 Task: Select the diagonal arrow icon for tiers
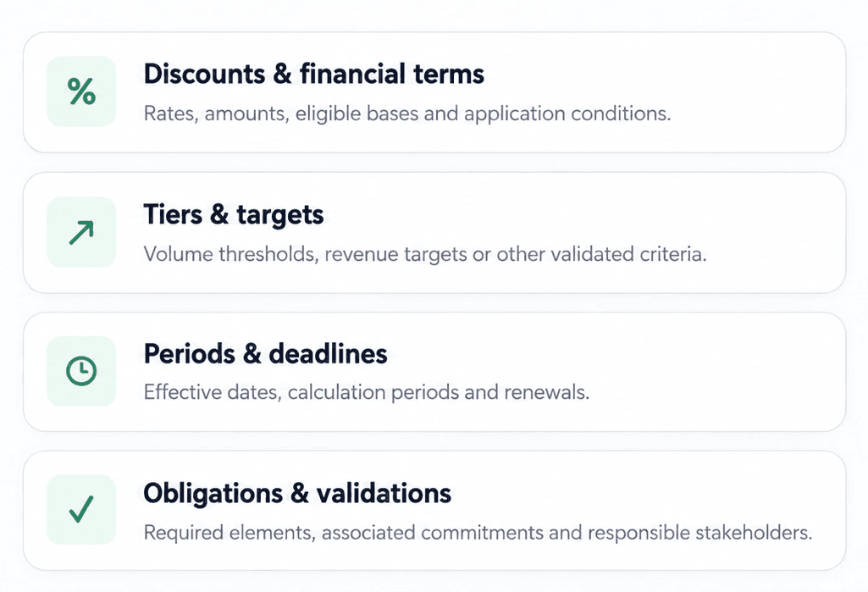coord(81,232)
